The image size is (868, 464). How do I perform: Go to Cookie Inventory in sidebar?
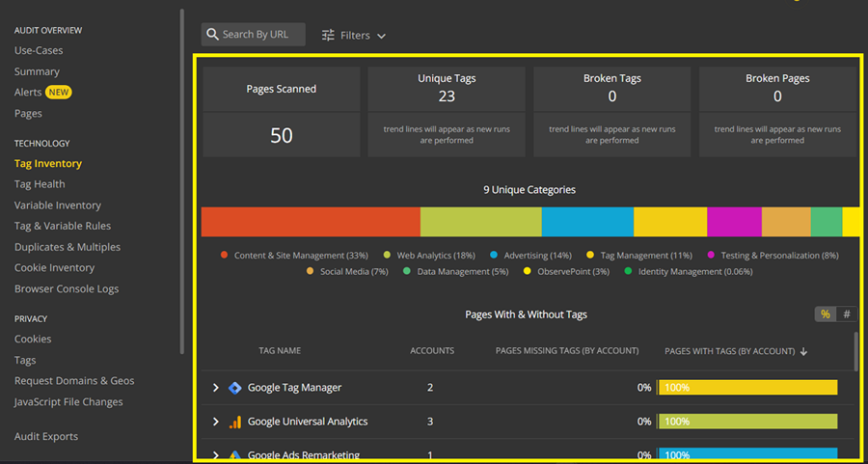[x=54, y=268]
